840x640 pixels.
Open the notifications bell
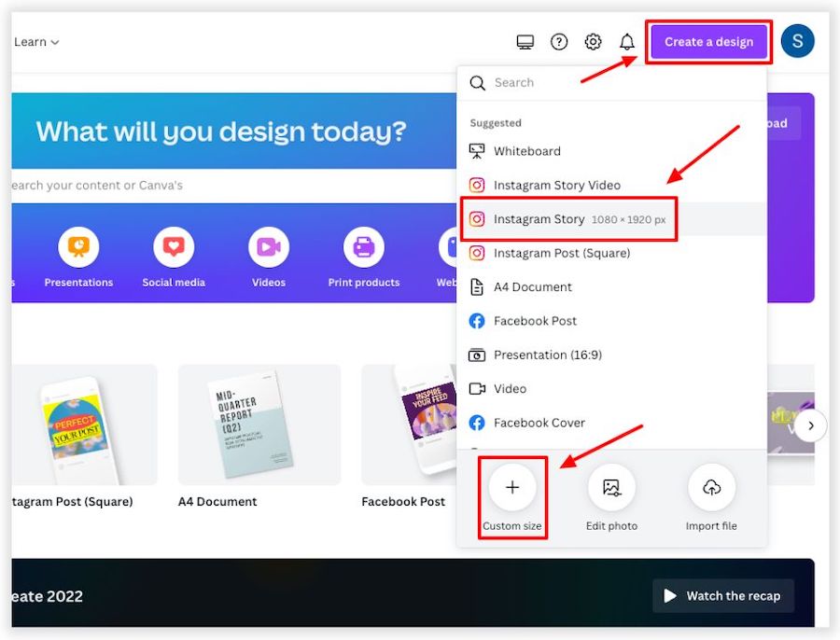click(627, 42)
